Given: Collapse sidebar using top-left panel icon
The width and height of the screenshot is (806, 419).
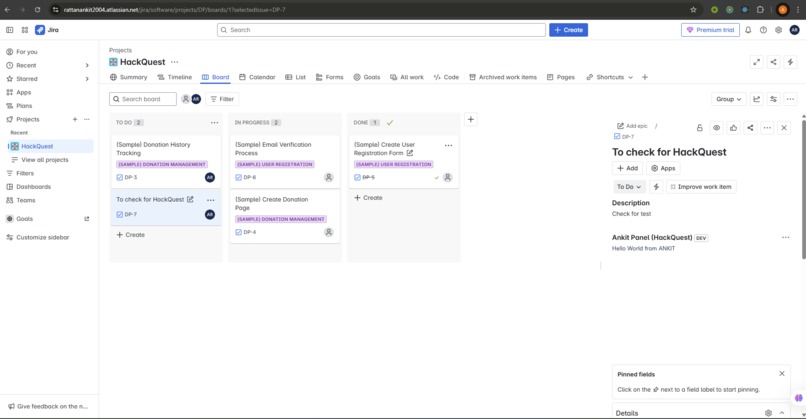Looking at the screenshot, I should 9,30.
